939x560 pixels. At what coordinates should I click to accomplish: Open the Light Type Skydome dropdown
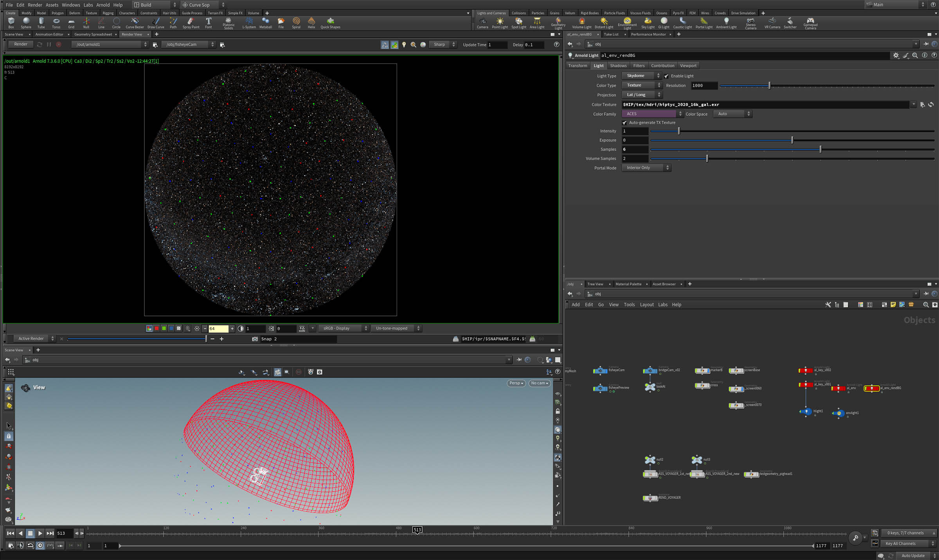641,76
